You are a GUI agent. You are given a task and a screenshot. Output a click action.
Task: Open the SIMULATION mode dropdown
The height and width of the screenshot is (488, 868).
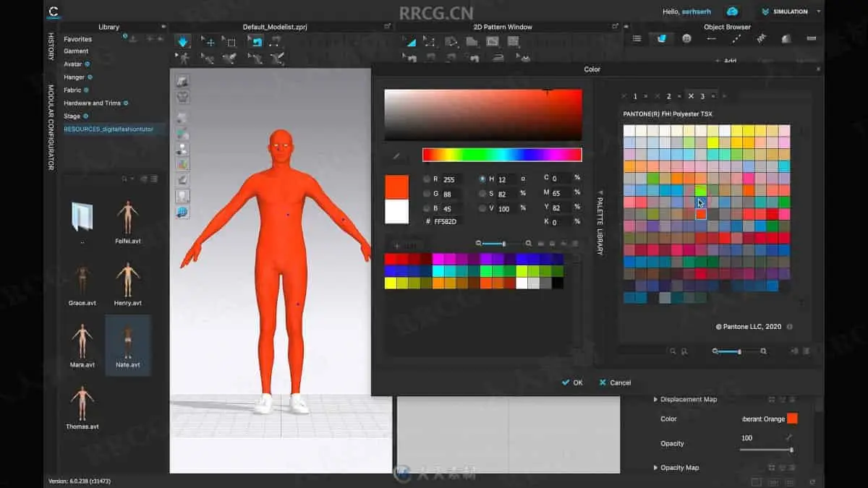point(819,12)
